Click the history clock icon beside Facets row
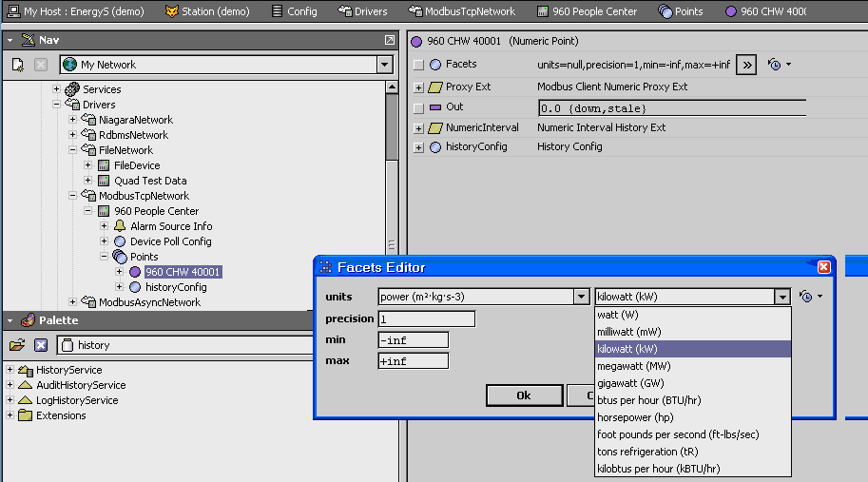 coord(775,65)
